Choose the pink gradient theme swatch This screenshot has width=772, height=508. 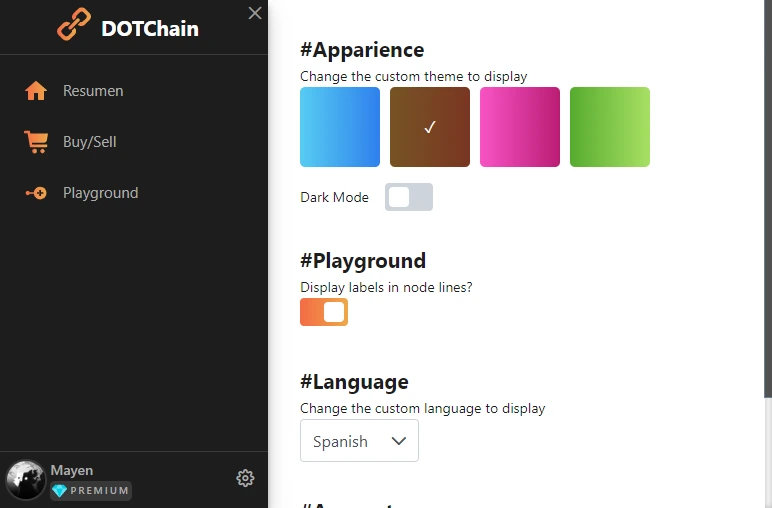520,127
